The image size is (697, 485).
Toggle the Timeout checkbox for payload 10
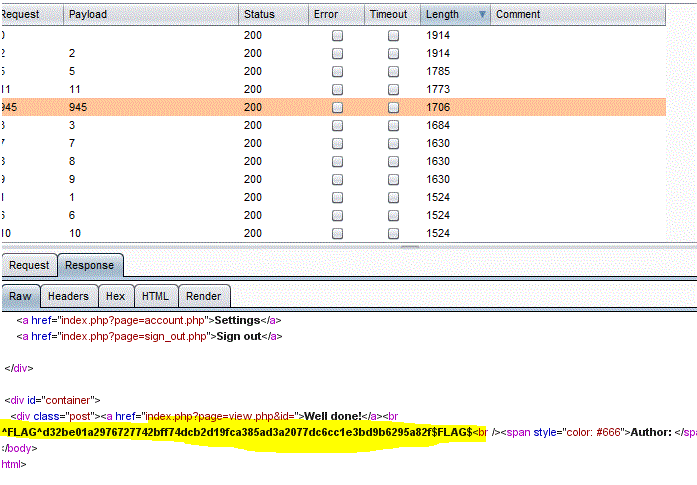coord(393,233)
